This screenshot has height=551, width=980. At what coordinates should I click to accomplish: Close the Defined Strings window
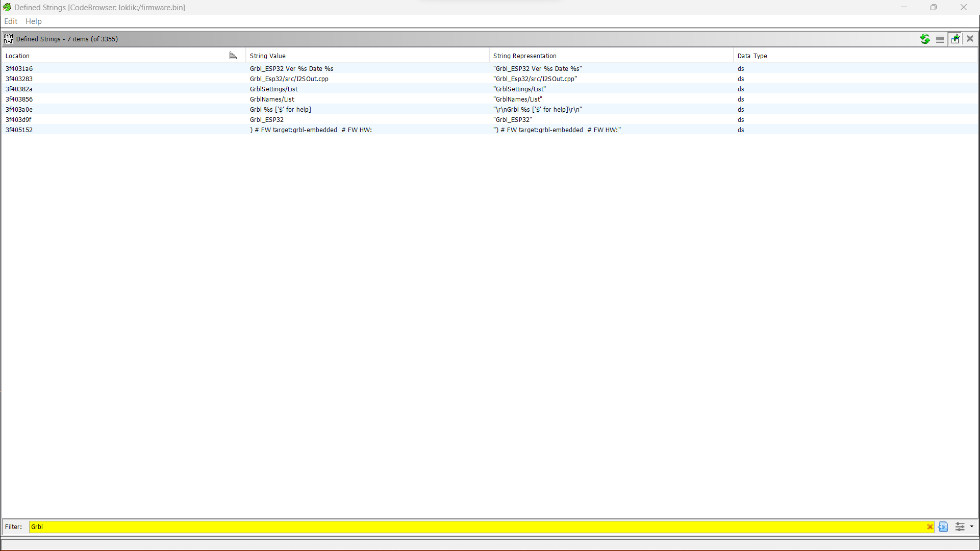(x=964, y=7)
